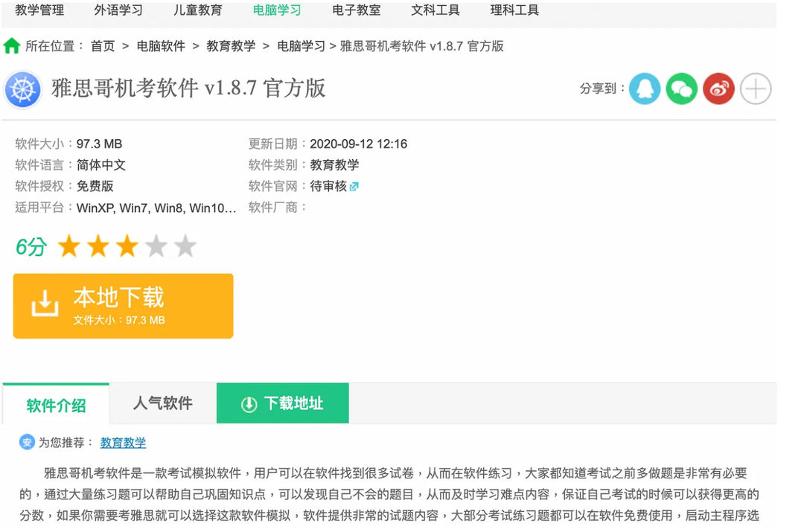Click the 6分 rating score
Image resolution: width=804 pixels, height=532 pixels.
[31, 247]
